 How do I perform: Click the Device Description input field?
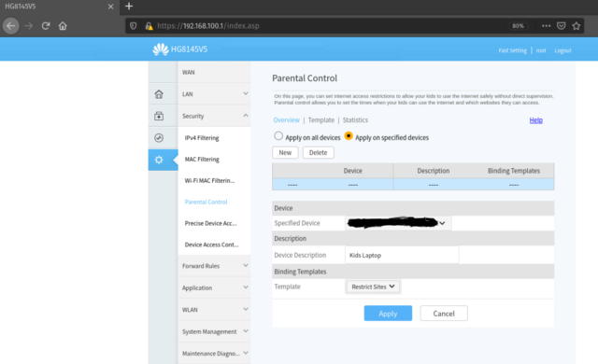pos(402,255)
